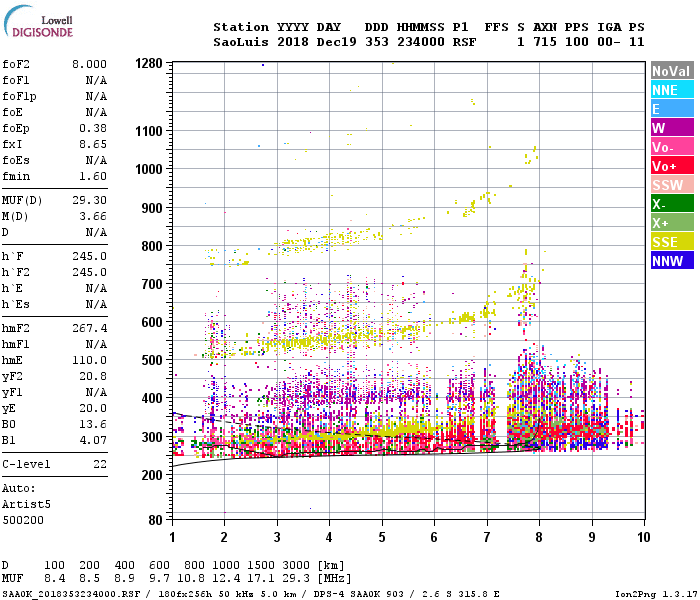Click the fmin value 1.60
This screenshot has height=600, width=700.
click(93, 176)
